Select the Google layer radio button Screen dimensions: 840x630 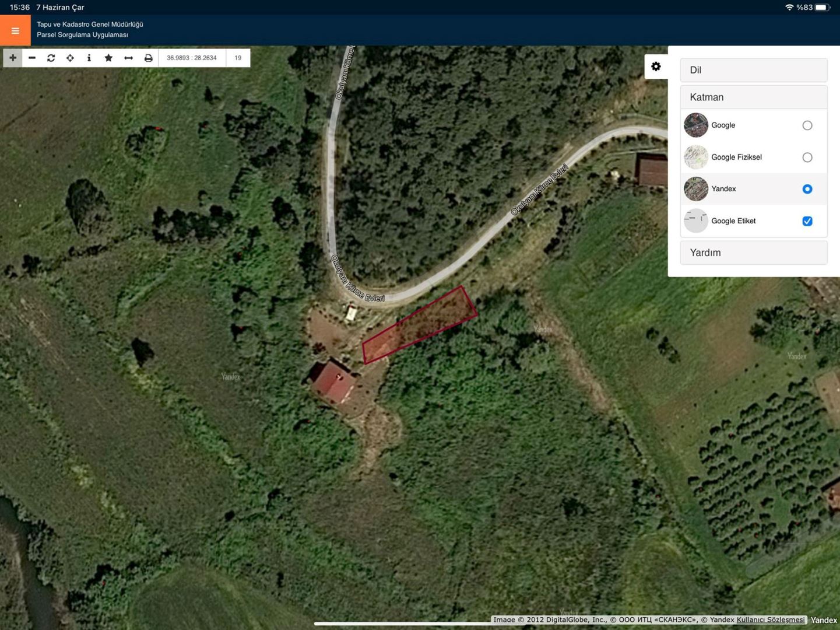pyautogui.click(x=807, y=125)
